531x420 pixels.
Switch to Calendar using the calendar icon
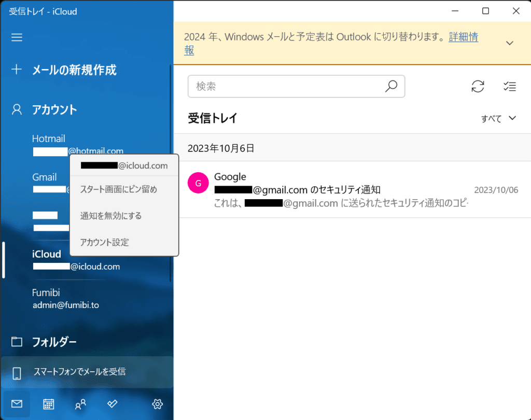click(x=48, y=404)
